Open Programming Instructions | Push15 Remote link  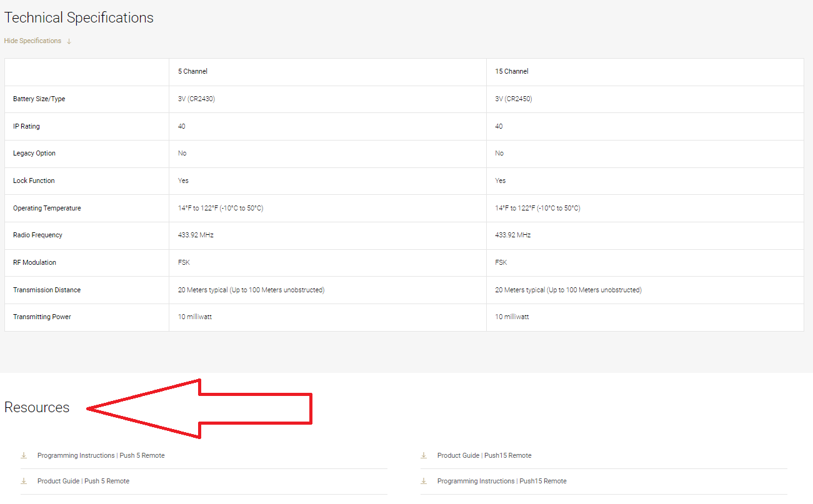501,481
